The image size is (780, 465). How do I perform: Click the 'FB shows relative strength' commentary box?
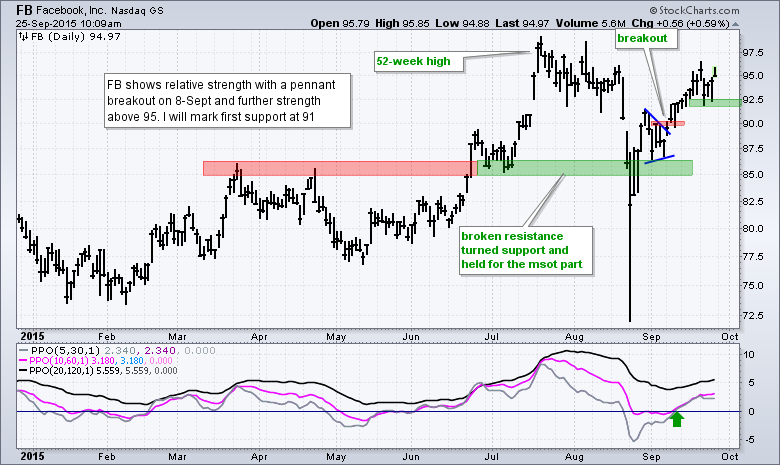227,101
